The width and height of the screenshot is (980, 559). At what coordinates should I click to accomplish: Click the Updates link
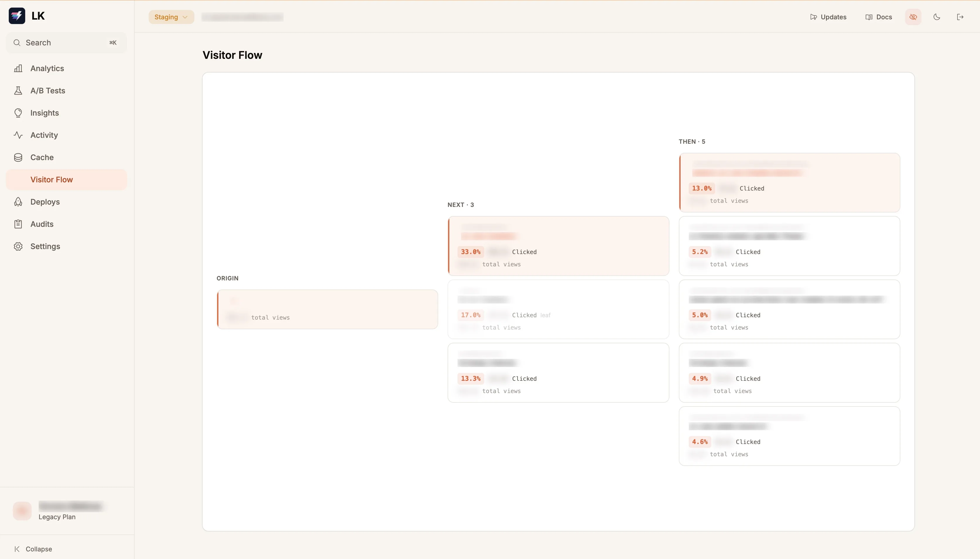coord(828,17)
